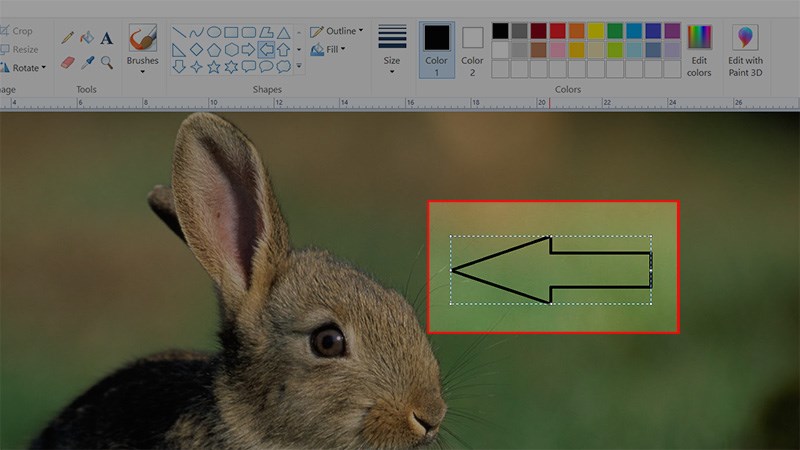The height and width of the screenshot is (450, 800).
Task: Pick the lime green color swatch
Action: [x=615, y=50]
